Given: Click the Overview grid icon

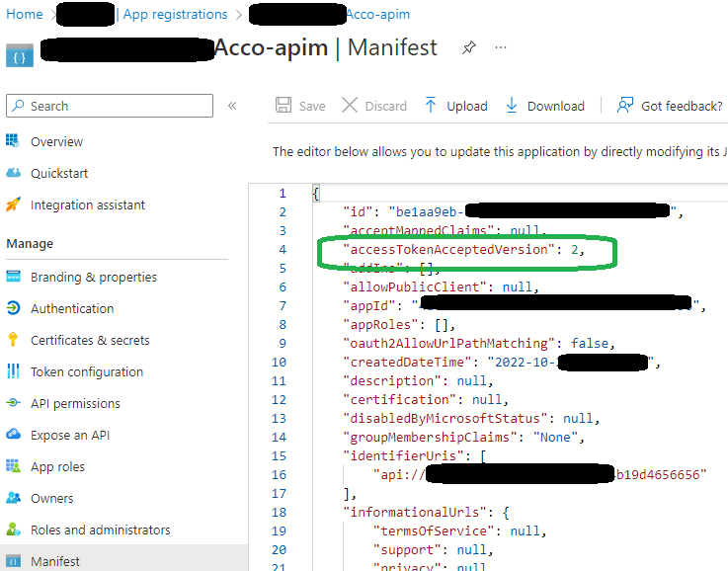Looking at the screenshot, I should point(13,140).
